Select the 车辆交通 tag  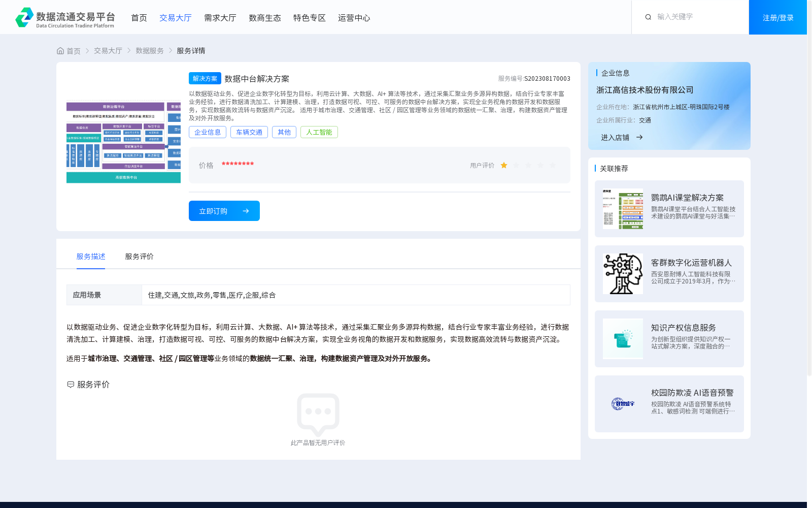tap(249, 132)
